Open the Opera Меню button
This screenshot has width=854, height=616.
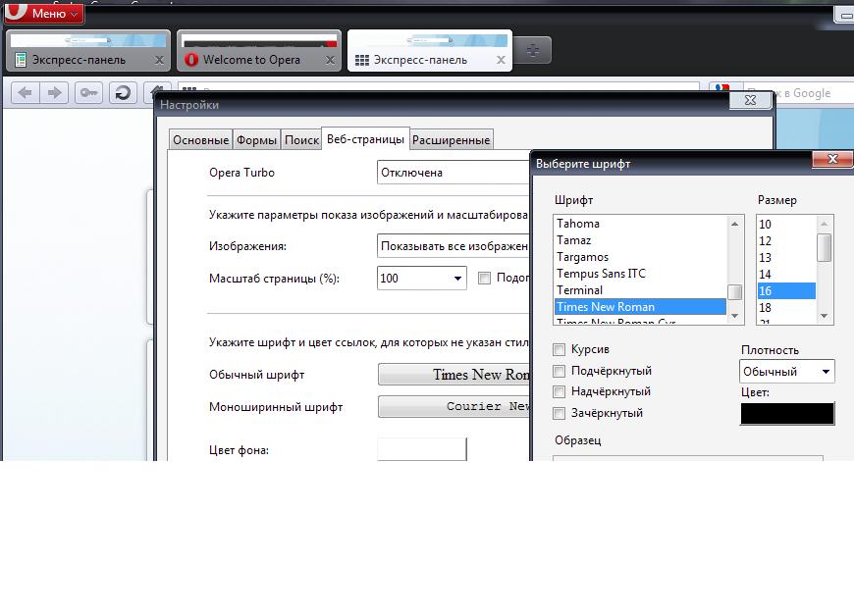(x=44, y=13)
